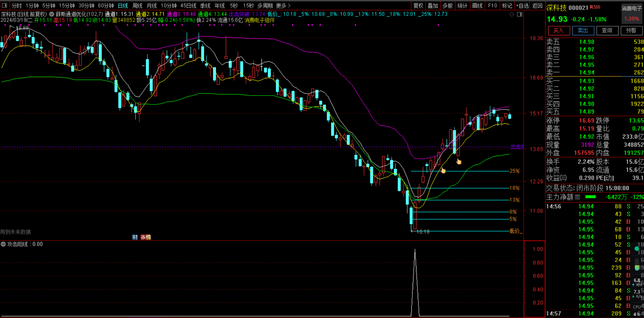Click 消费电子组件 industry label in info line

click(260, 20)
